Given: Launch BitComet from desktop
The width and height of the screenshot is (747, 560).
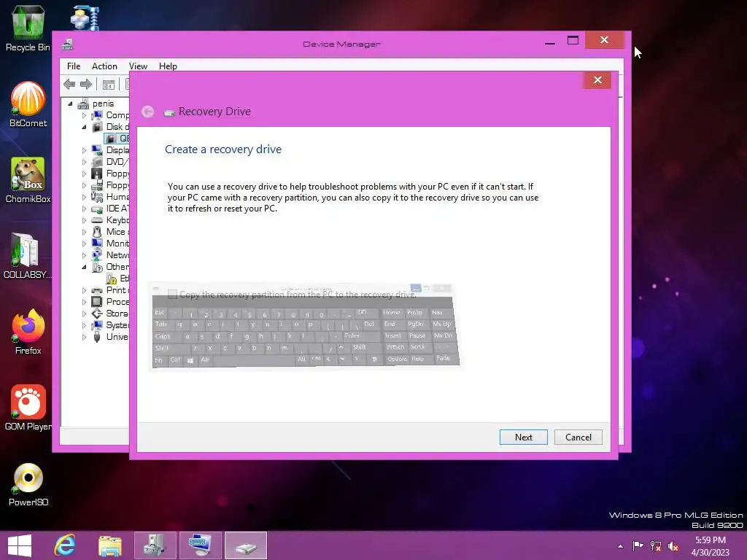Looking at the screenshot, I should click(28, 104).
